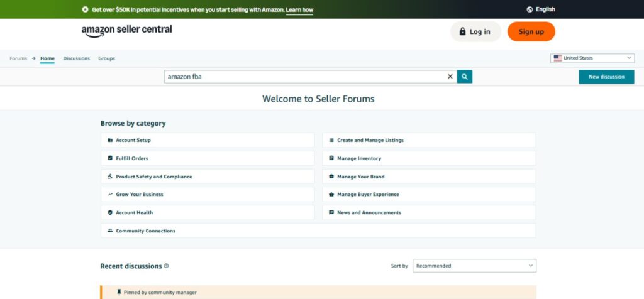Click the arrow after Forums breadcrumb
This screenshot has height=299, width=644.
pyautogui.click(x=34, y=58)
